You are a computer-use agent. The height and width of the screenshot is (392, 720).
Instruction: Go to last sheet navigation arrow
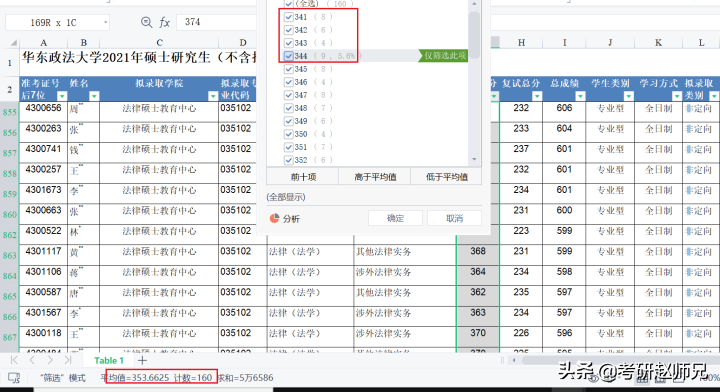68,360
